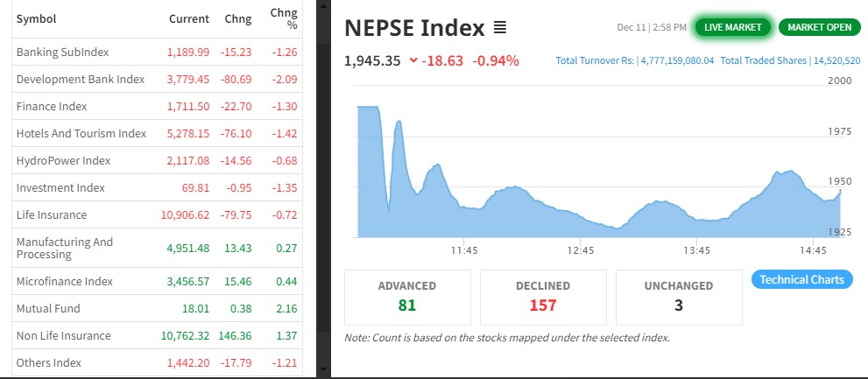The width and height of the screenshot is (868, 379).
Task: Select the HydroPower Index row
Action: [x=63, y=160]
